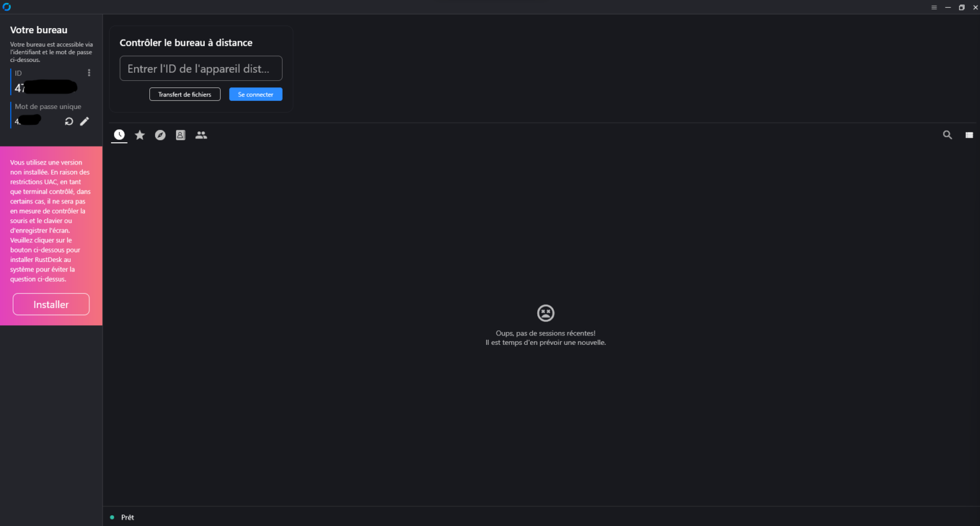
Task: Open the list display options menu
Action: [x=969, y=135]
